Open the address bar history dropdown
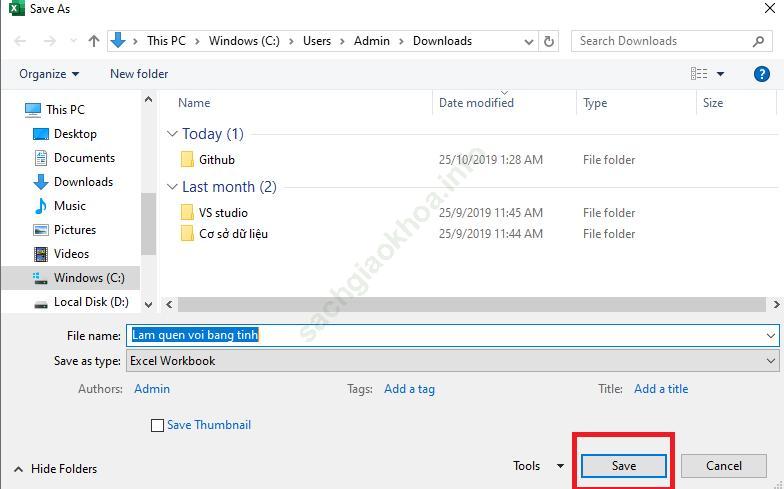The height and width of the screenshot is (489, 784). click(x=528, y=42)
